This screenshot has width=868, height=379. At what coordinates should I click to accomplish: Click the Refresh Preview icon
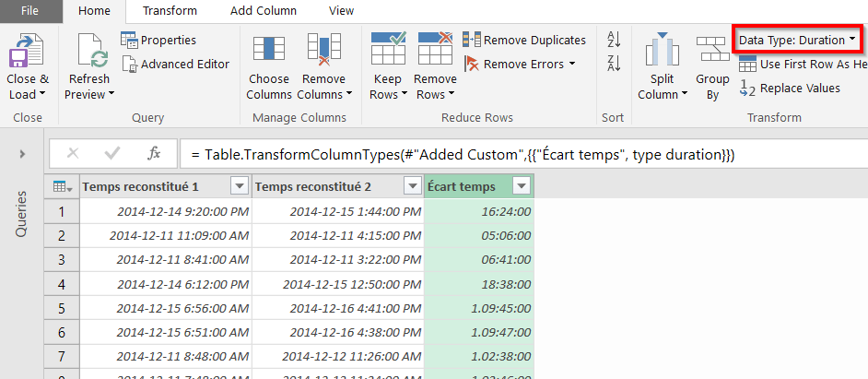[90, 52]
